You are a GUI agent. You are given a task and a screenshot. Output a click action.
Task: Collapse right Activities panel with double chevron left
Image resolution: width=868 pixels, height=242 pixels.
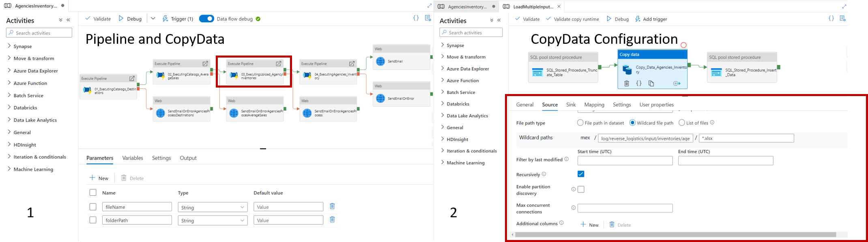pyautogui.click(x=499, y=20)
